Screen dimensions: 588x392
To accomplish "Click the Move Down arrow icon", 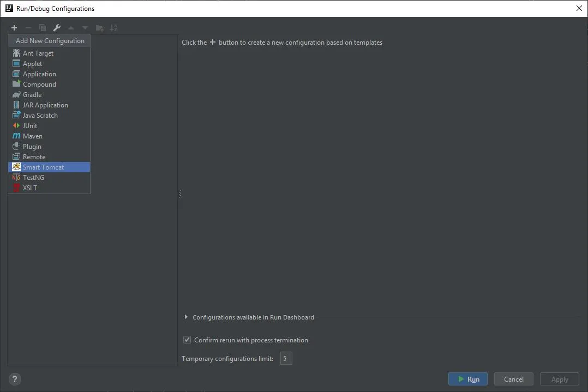I will (85, 28).
